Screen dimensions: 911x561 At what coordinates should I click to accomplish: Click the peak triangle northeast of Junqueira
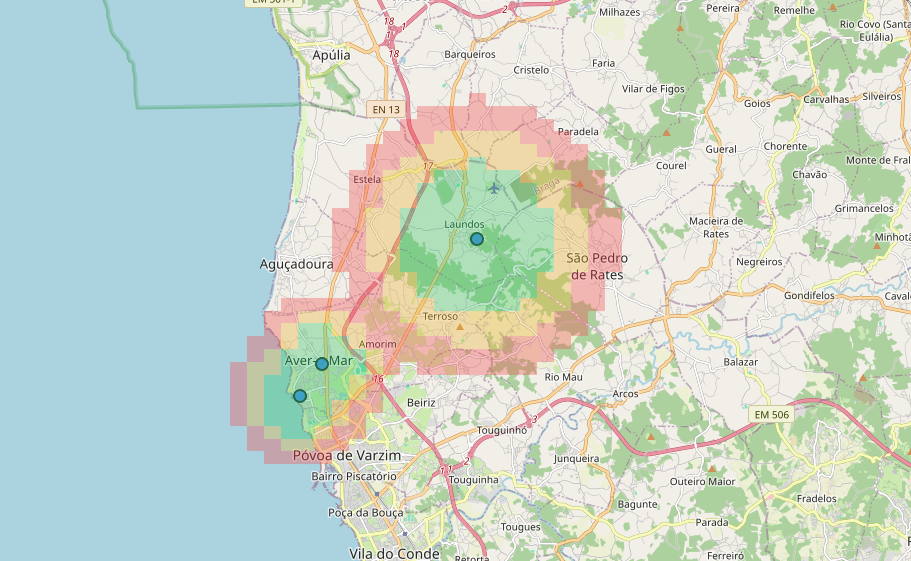[652, 437]
